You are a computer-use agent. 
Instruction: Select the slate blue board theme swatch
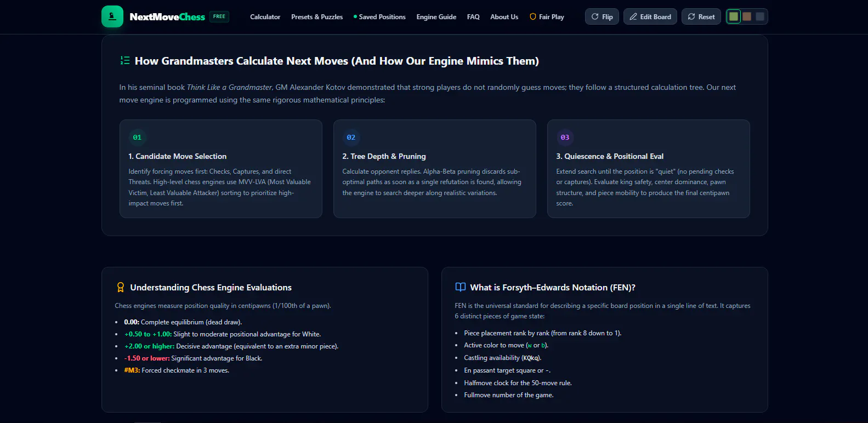[760, 16]
